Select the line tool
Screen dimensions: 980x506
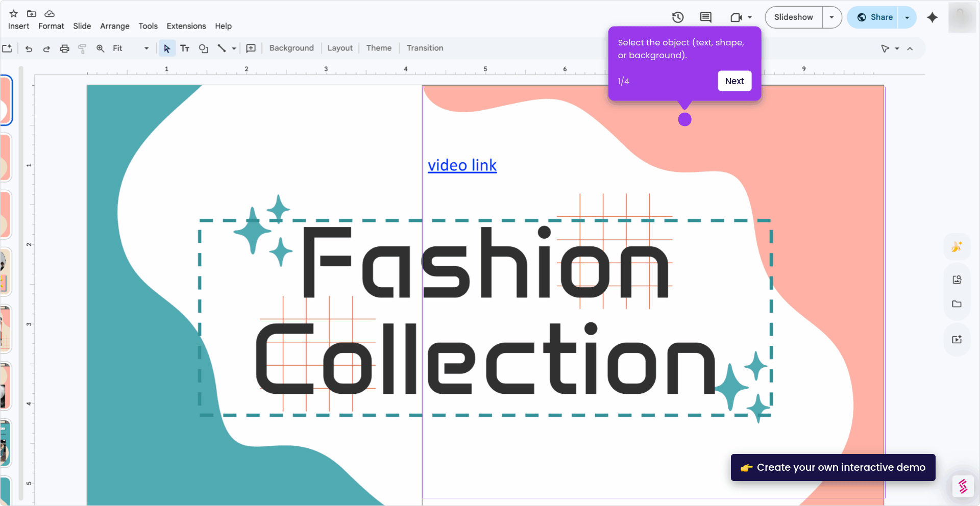222,48
